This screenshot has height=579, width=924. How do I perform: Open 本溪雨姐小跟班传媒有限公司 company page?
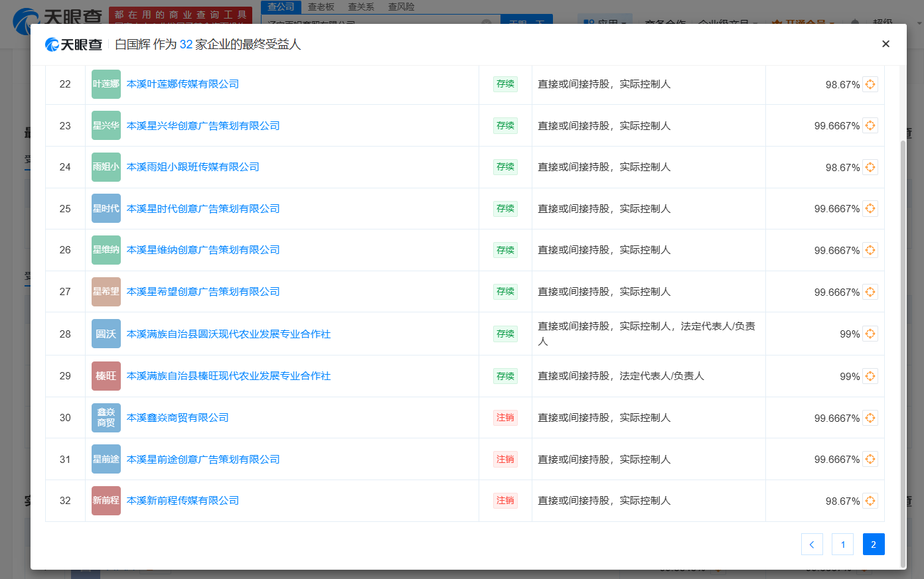coord(193,167)
